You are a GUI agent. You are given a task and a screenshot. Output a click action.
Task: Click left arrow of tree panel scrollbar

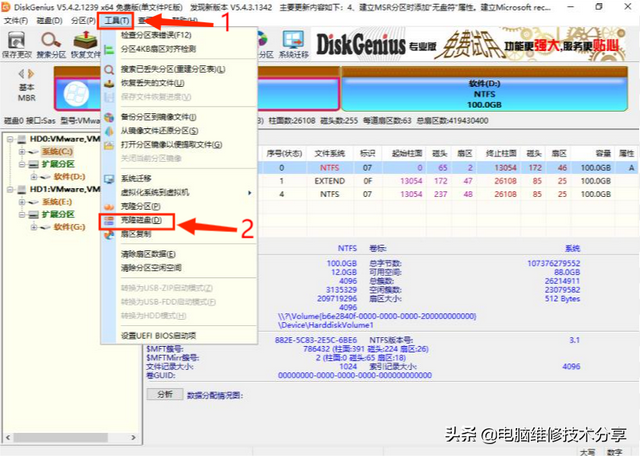(8, 437)
